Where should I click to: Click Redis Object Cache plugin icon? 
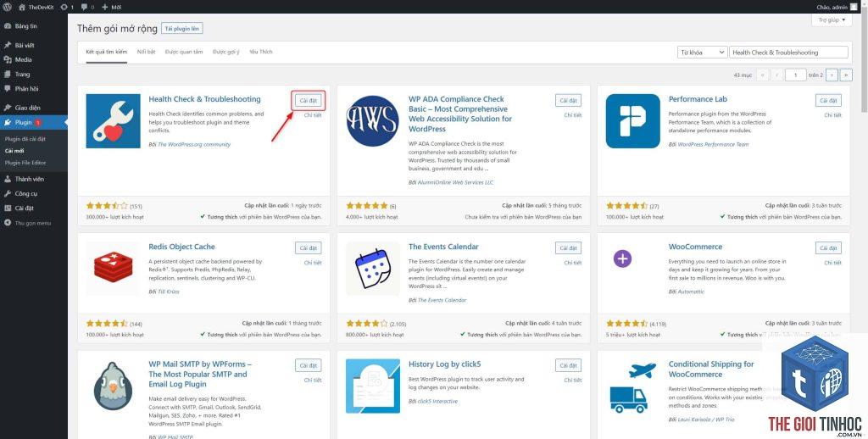tap(113, 268)
